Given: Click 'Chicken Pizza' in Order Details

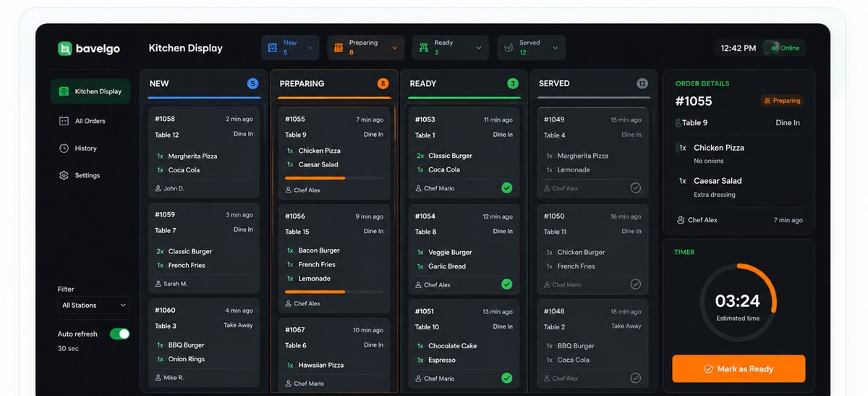Looking at the screenshot, I should tap(719, 148).
